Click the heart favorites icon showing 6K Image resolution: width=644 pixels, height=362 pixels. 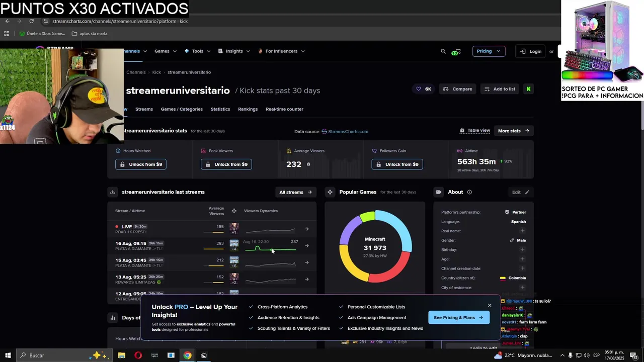[x=423, y=89]
